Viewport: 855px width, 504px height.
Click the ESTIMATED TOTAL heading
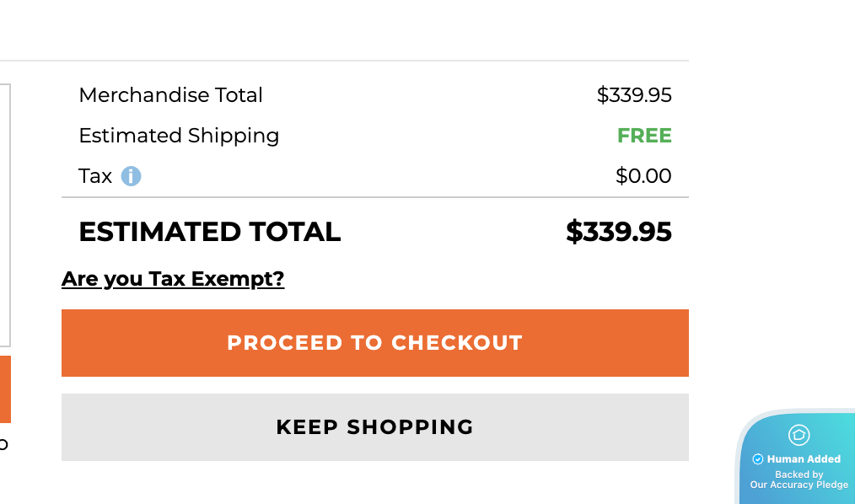(209, 232)
